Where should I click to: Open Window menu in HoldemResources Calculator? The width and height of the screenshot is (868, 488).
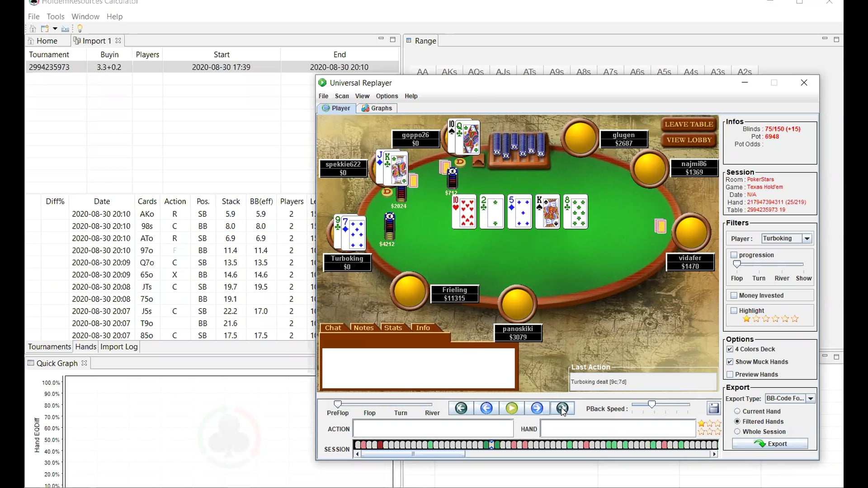(x=85, y=16)
